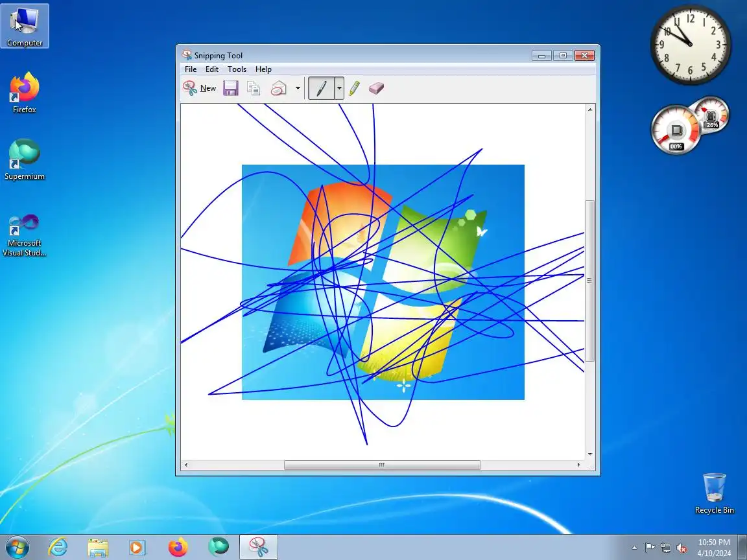The width and height of the screenshot is (747, 560).
Task: Open the Help menu
Action: pyautogui.click(x=263, y=69)
